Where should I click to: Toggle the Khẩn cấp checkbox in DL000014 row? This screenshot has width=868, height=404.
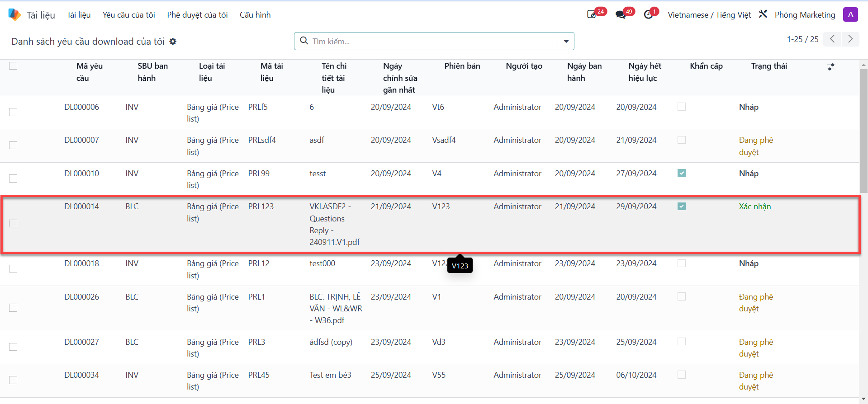[682, 206]
